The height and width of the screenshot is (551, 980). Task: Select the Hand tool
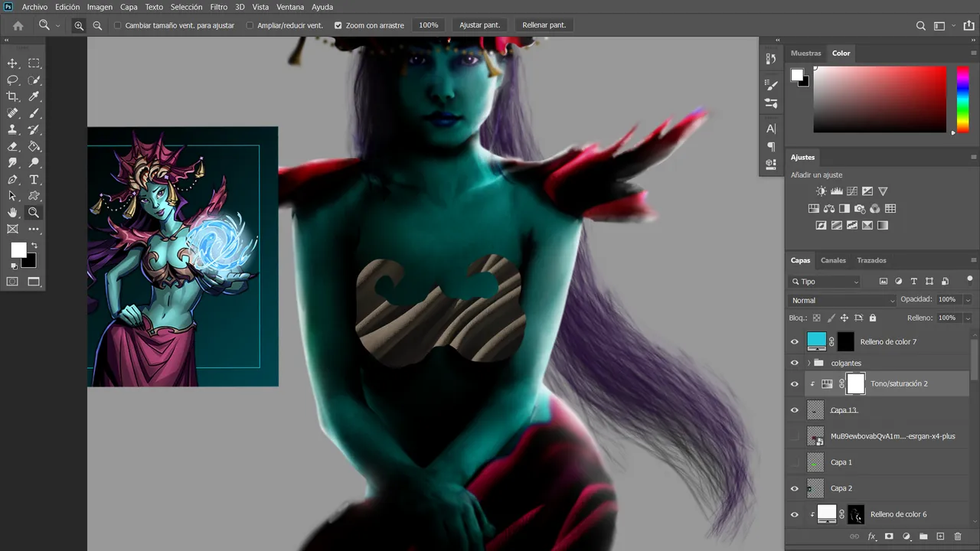click(x=12, y=213)
